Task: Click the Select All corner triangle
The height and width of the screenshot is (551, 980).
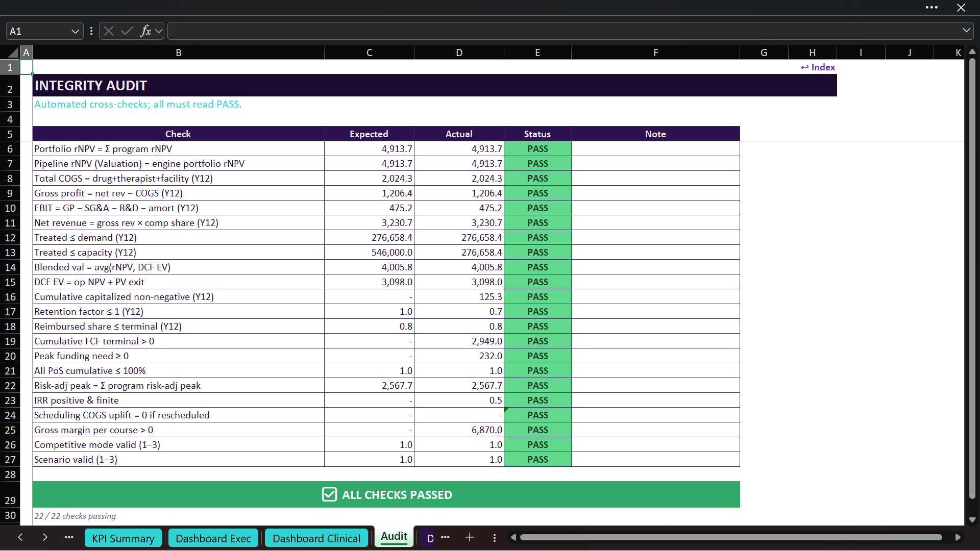Action: coord(13,53)
